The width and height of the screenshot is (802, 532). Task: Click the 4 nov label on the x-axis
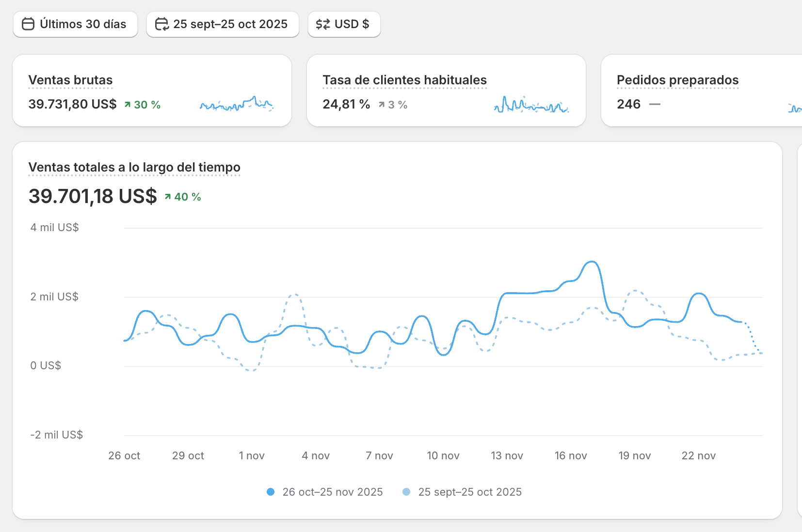pos(316,455)
